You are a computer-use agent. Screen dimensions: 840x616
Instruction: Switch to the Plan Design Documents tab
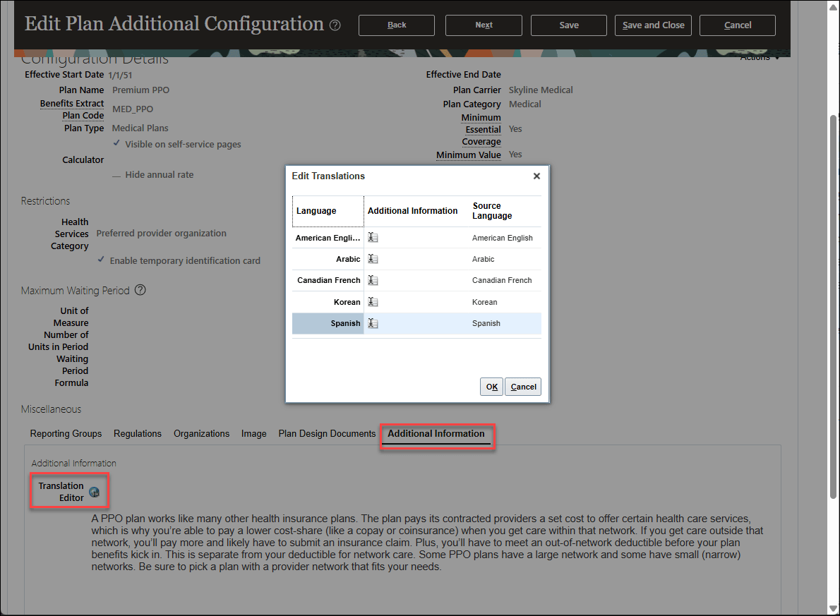tap(327, 433)
